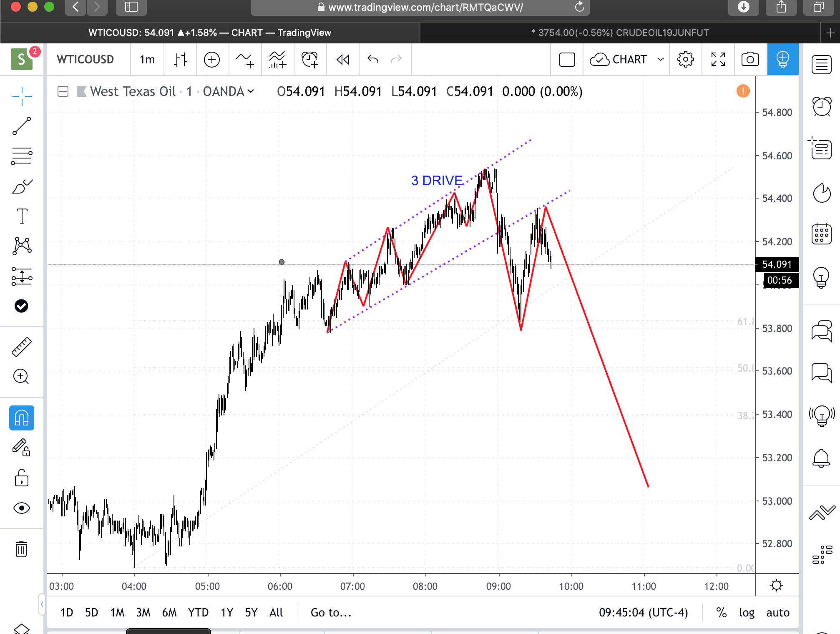Set range to 1M
840x634 pixels.
[x=117, y=612]
